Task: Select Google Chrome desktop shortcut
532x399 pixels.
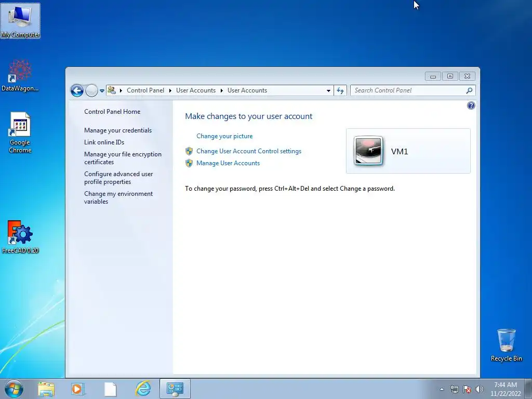Action: pos(20,132)
